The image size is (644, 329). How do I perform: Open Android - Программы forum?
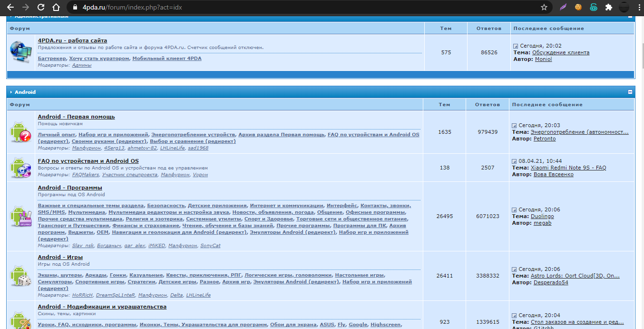click(70, 188)
